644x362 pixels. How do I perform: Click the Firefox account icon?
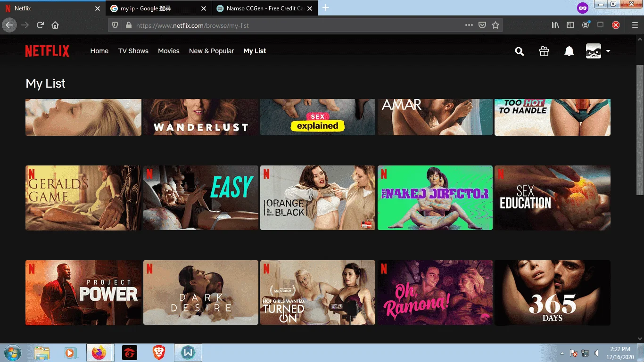point(586,25)
